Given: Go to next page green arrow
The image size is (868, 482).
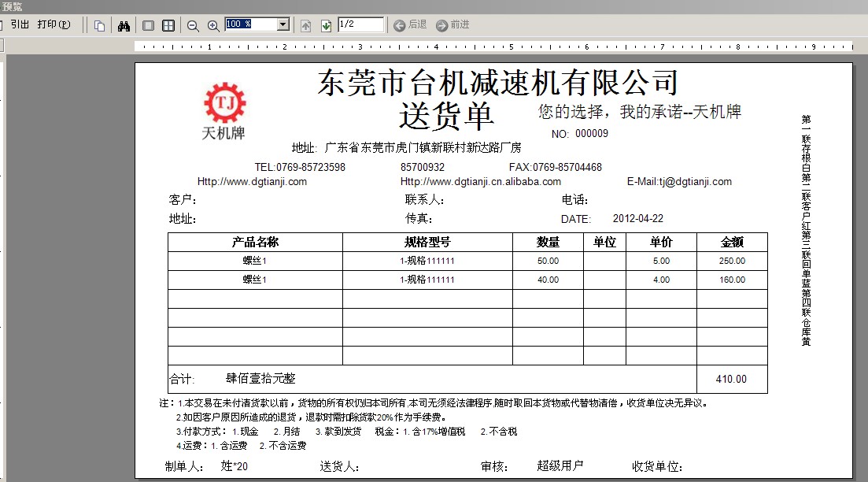Looking at the screenshot, I should pos(326,25).
